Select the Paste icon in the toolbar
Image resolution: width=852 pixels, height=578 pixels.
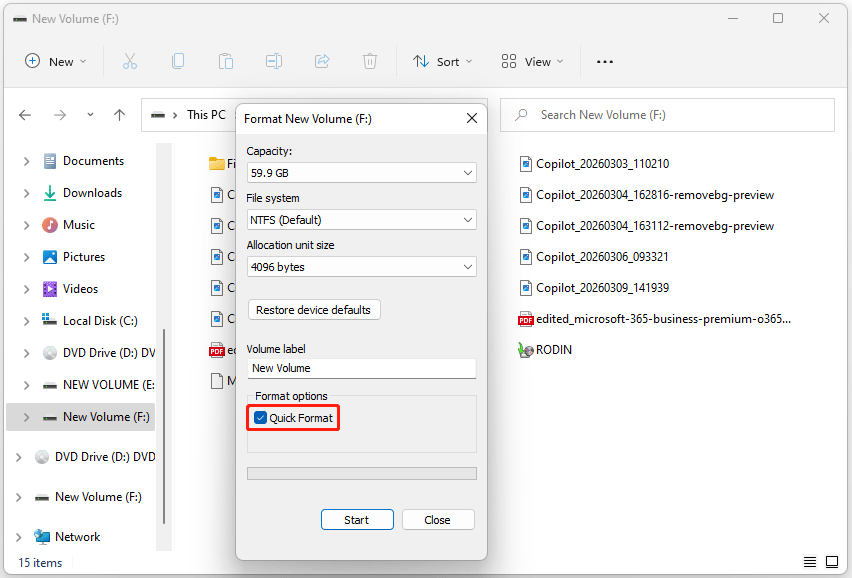[226, 61]
